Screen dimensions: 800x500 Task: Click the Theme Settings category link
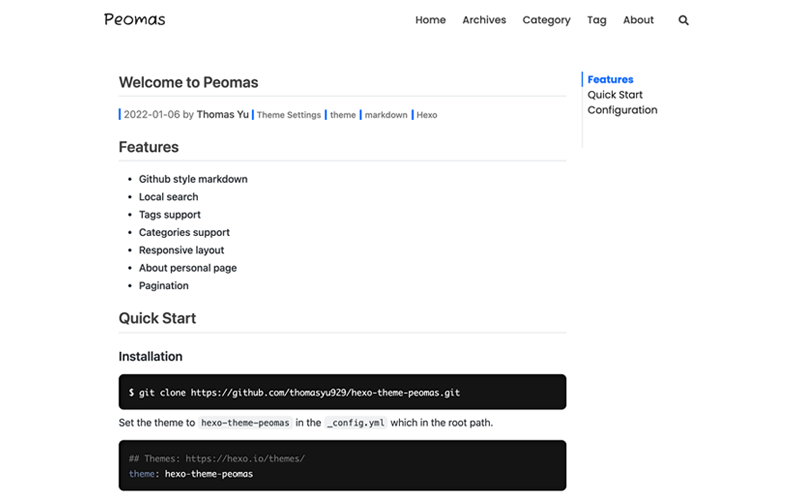(289, 115)
